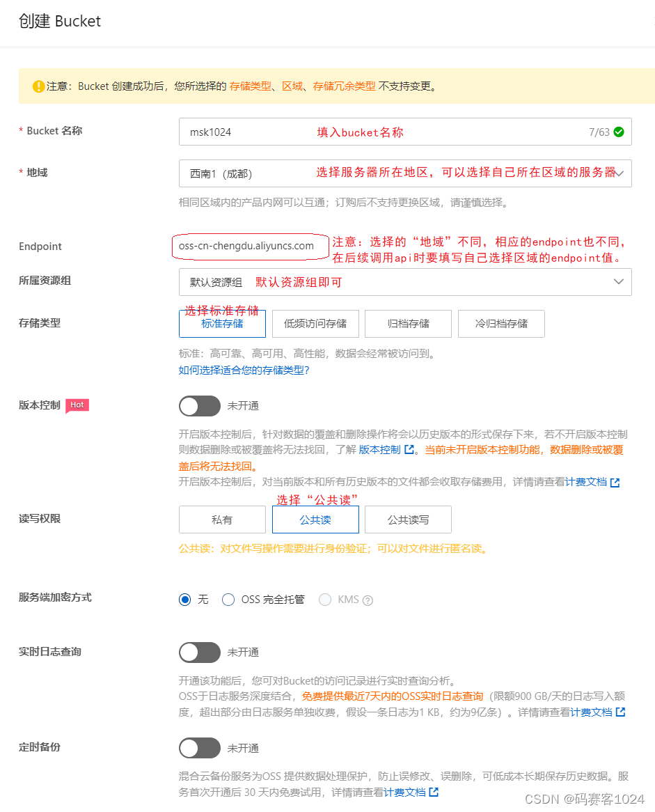Select KMS encryption radio button

click(325, 600)
